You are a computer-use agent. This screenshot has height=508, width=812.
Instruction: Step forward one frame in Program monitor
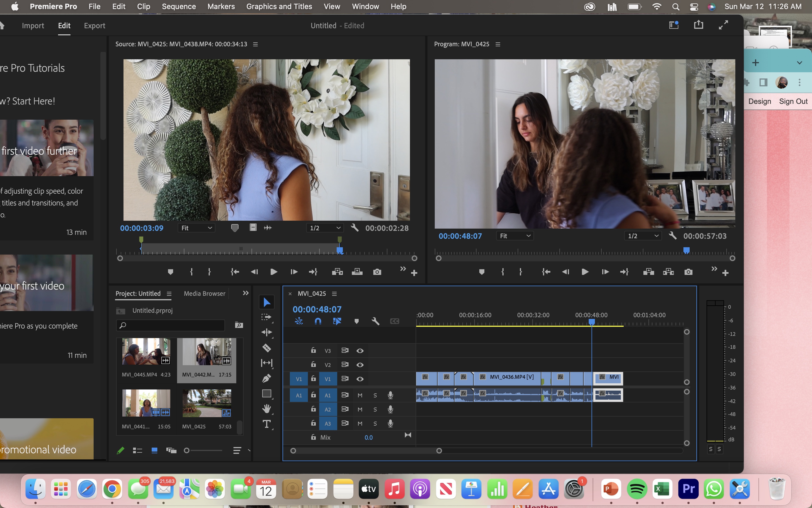pyautogui.click(x=605, y=272)
